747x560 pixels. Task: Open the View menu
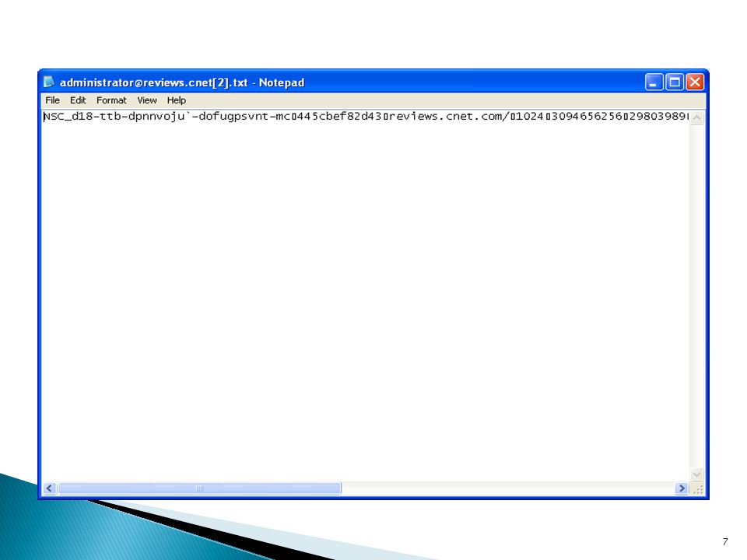[x=147, y=100]
